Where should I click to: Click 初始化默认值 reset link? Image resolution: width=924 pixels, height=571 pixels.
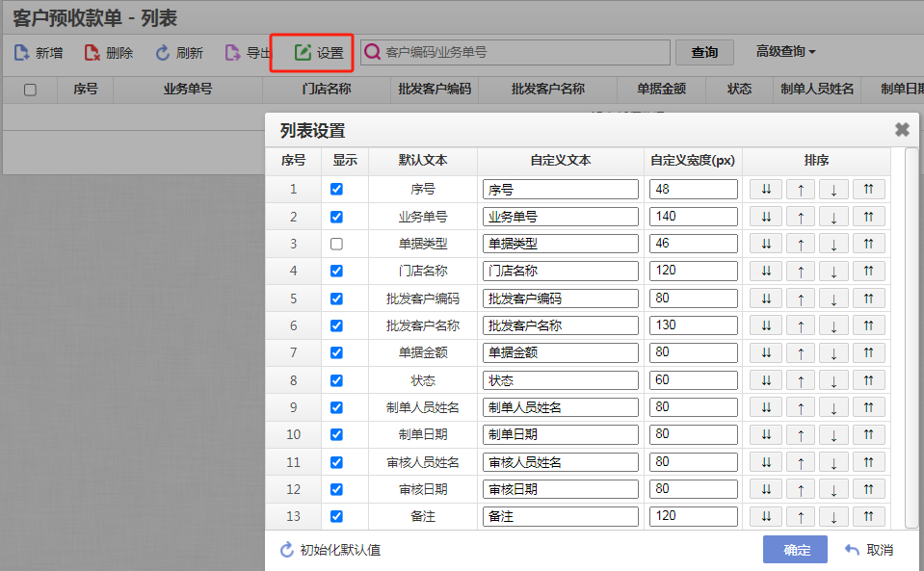tap(330, 550)
